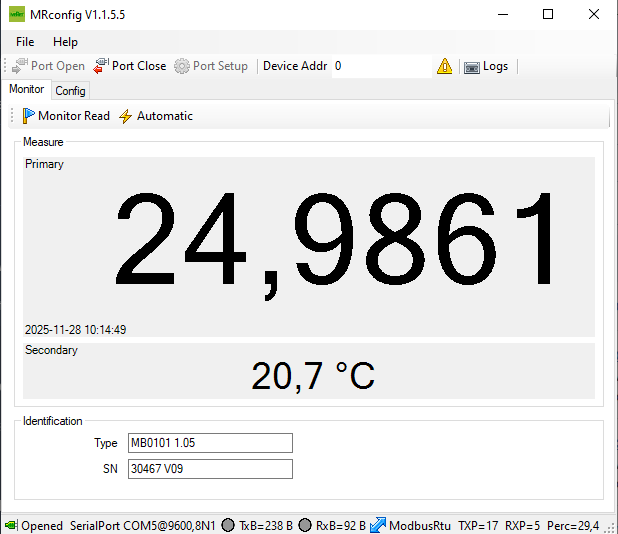Click the TxB=238 B status text
This screenshot has height=534, width=618.
click(266, 526)
